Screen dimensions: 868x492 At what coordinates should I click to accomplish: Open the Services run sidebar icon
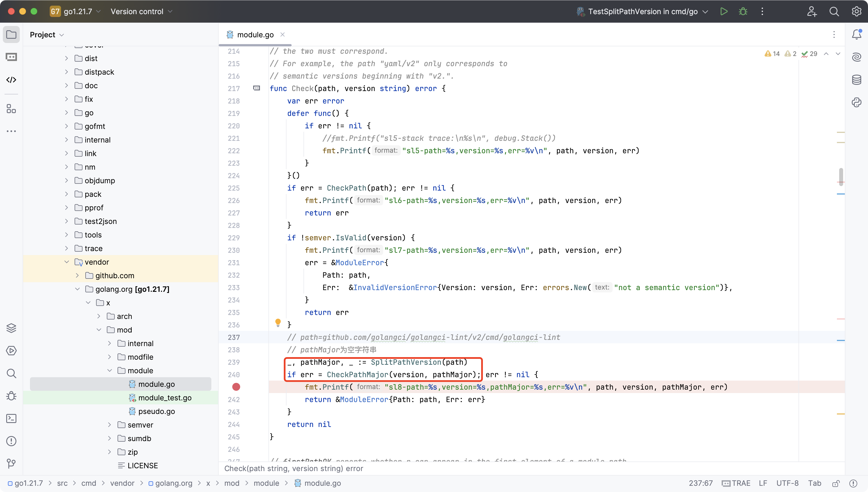point(11,351)
